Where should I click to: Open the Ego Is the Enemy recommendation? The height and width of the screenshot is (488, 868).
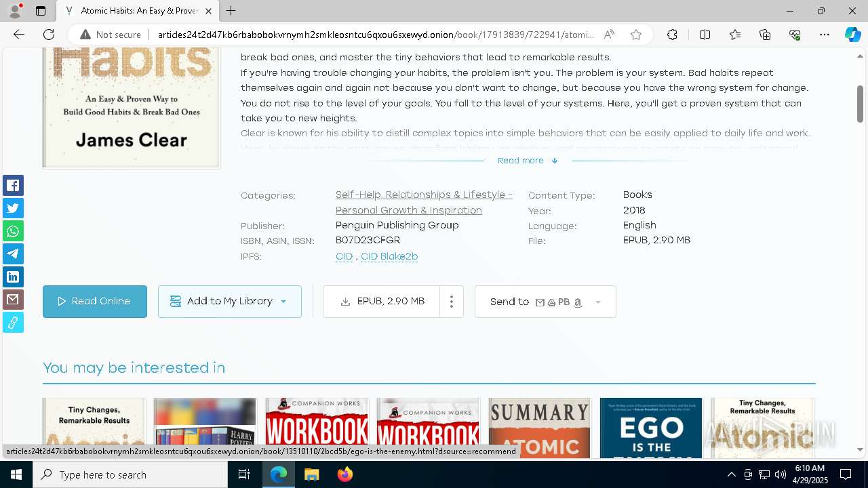[651, 427]
